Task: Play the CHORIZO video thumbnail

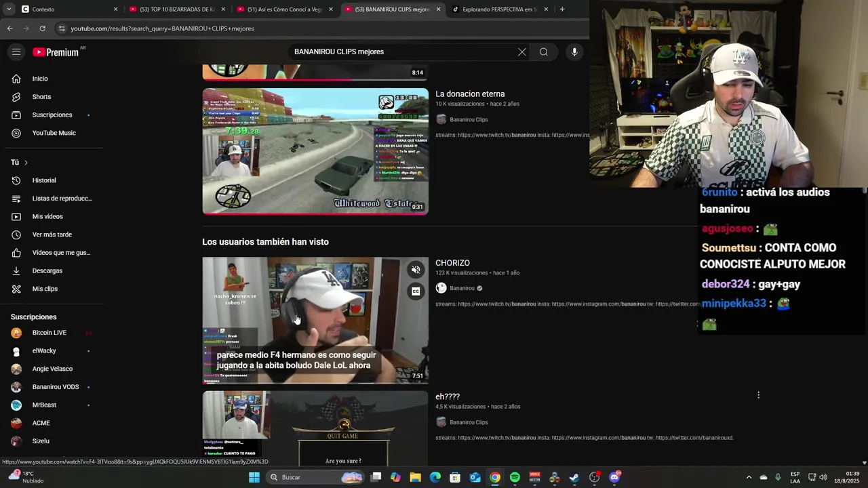Action: coord(315,321)
